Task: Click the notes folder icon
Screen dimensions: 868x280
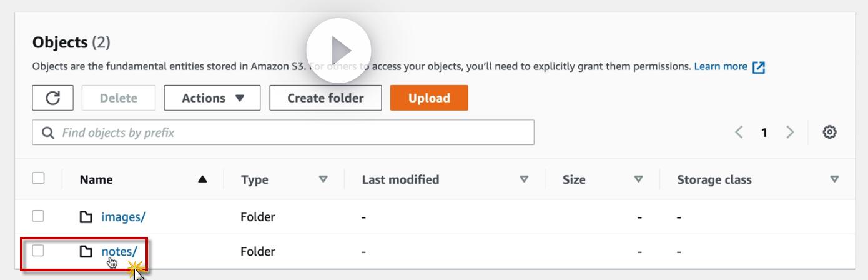Action: (86, 251)
